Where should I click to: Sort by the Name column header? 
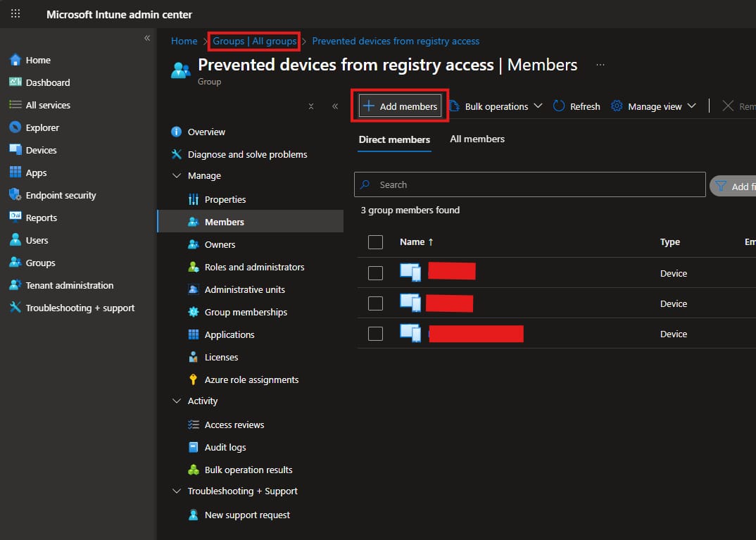[x=417, y=242]
